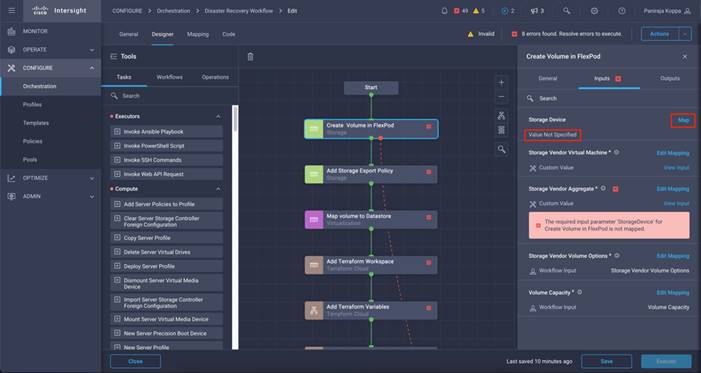Open the critical alarms count 49
This screenshot has width=701, height=373.
[460, 11]
